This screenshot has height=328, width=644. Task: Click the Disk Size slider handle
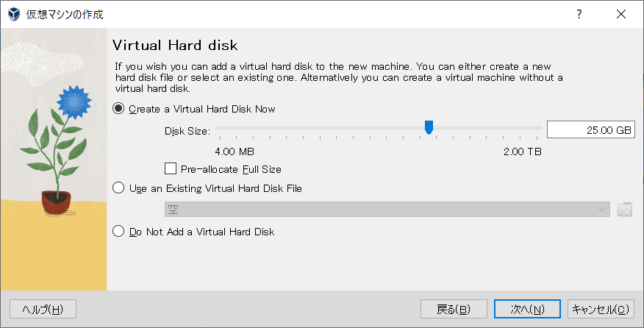pyautogui.click(x=429, y=128)
